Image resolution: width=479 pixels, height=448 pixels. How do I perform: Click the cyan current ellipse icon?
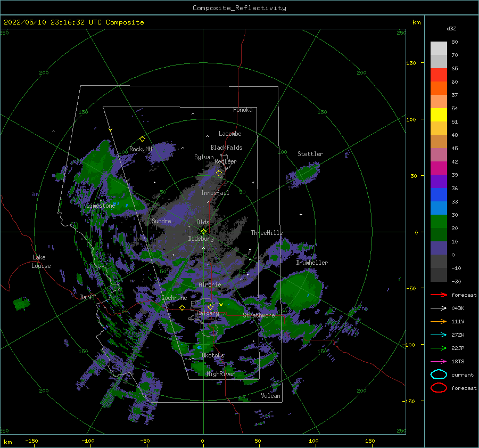tap(439, 374)
